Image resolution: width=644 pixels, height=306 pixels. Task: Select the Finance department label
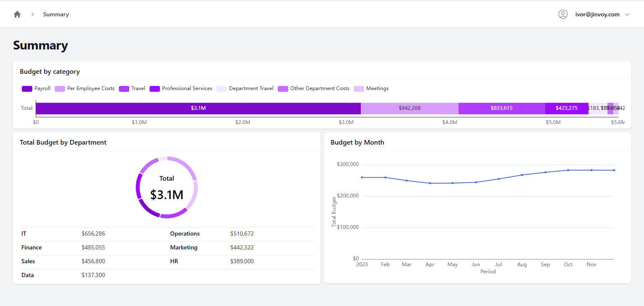pos(31,247)
